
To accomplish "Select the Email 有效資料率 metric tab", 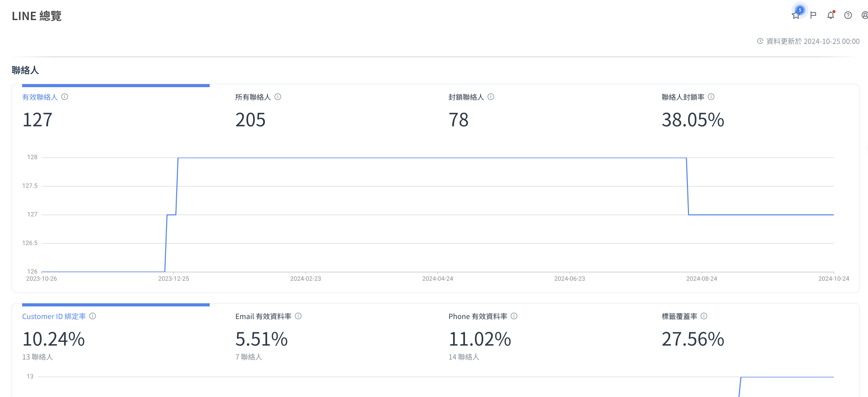I will pyautogui.click(x=263, y=317).
